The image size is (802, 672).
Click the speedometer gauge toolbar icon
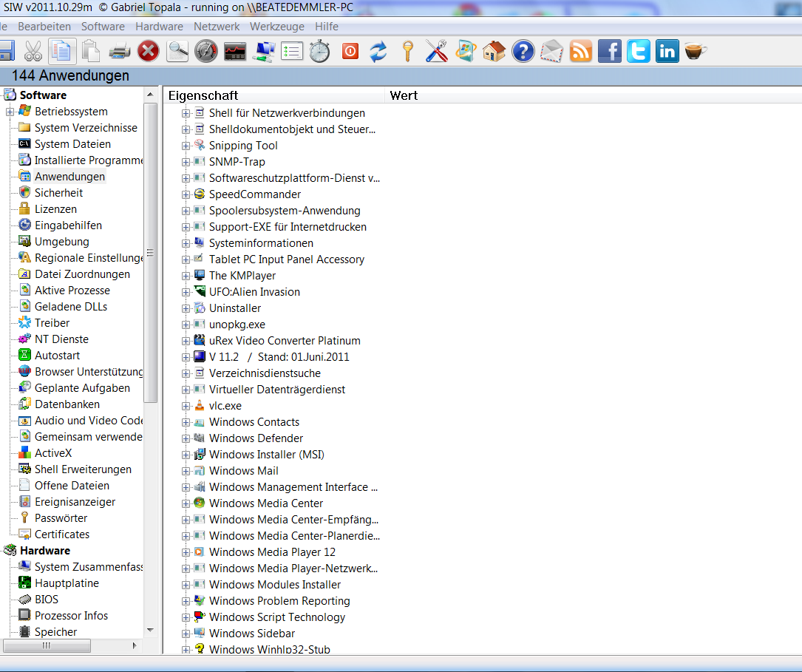(206, 51)
